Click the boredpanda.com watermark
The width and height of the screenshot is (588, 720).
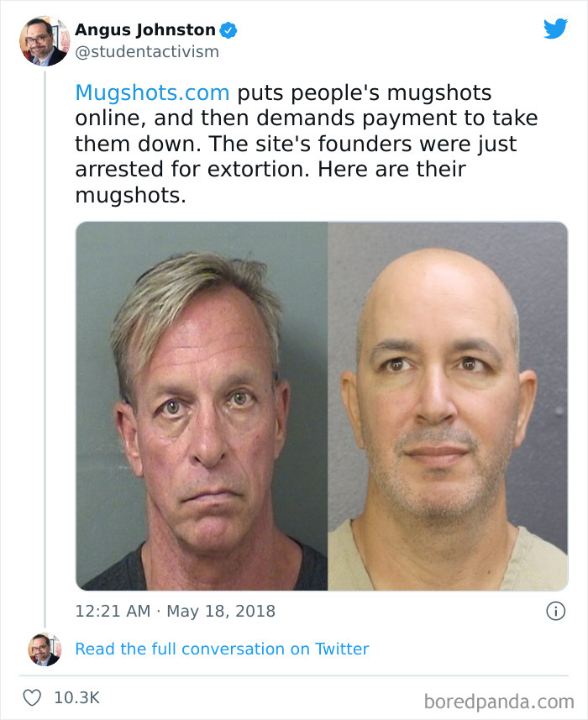coord(499,702)
